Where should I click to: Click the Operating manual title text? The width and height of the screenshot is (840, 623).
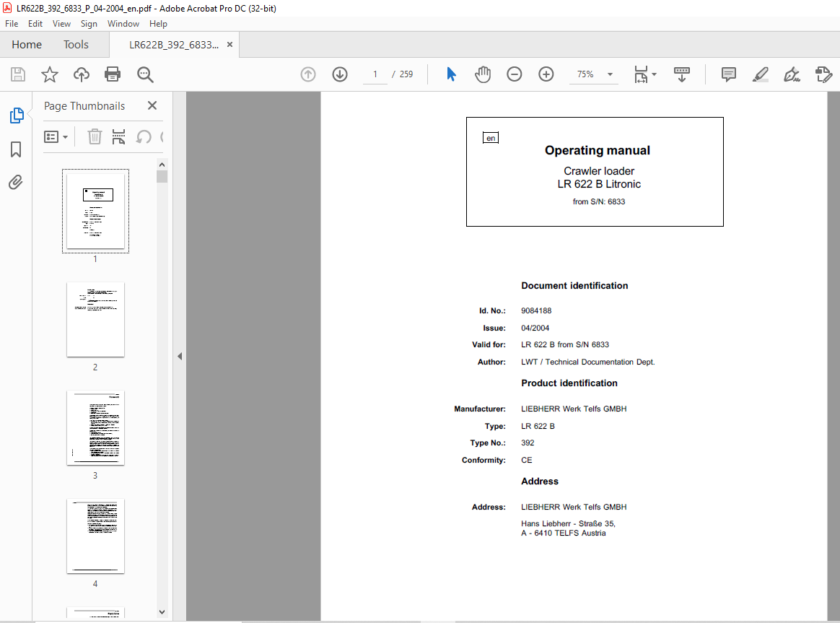point(598,151)
